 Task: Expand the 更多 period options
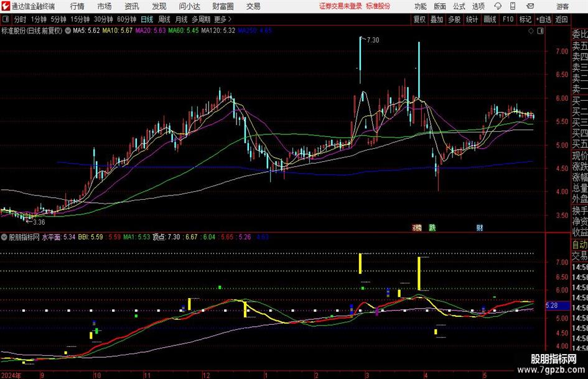[223, 19]
